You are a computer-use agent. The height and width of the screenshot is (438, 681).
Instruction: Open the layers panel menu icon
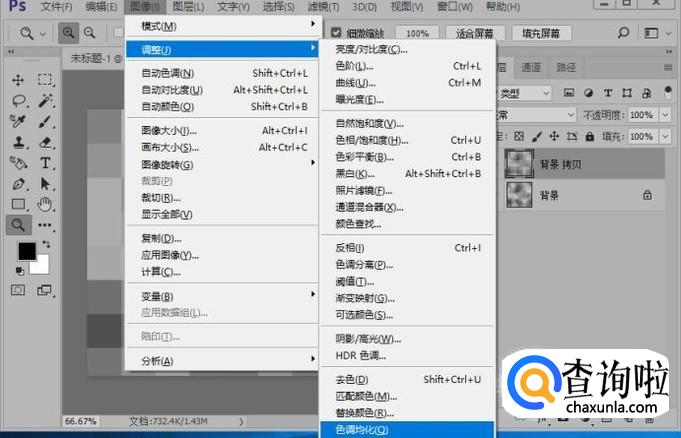pyautogui.click(x=668, y=68)
